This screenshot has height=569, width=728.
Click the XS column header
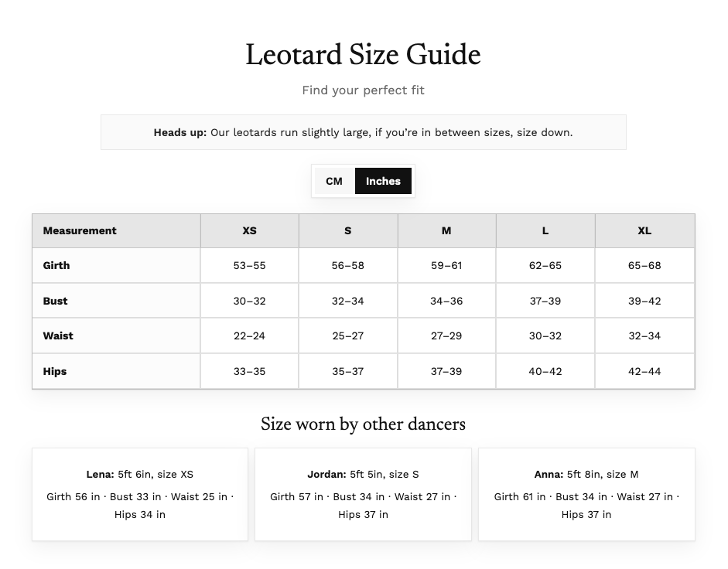click(x=249, y=230)
